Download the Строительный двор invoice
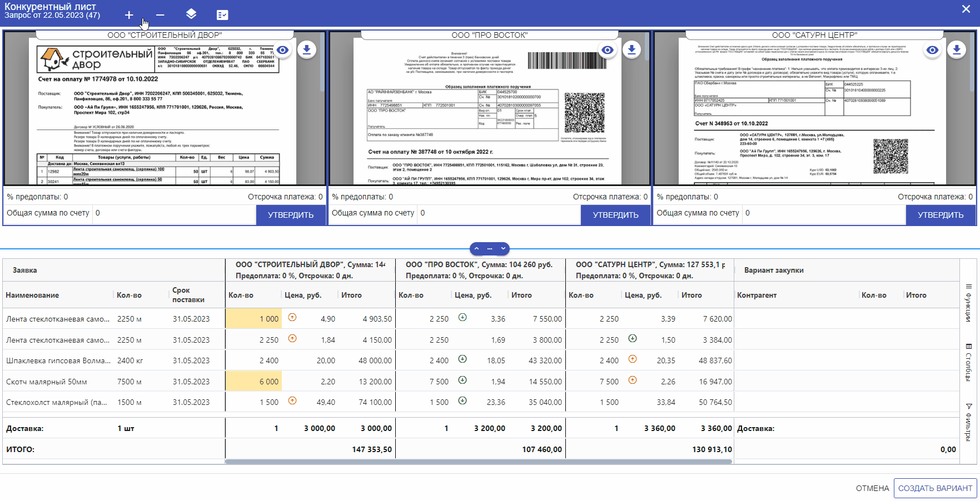Screen dimensions: 980x501 click(307, 50)
